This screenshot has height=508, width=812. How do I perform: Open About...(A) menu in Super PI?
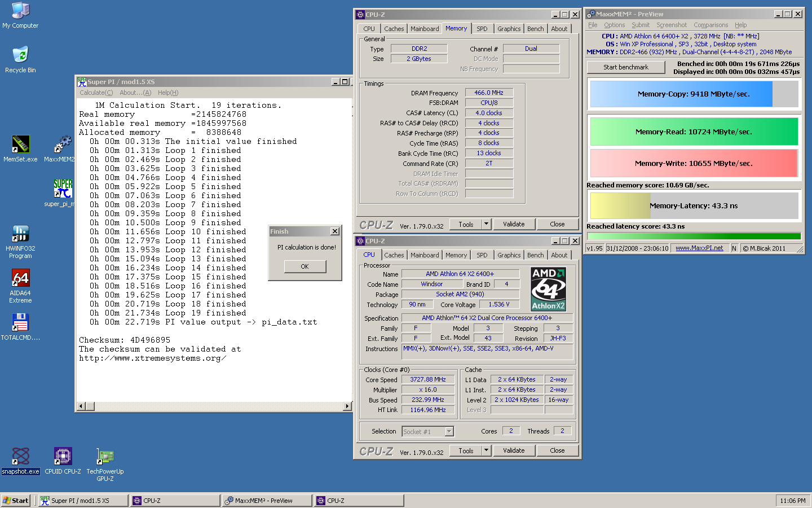(135, 93)
